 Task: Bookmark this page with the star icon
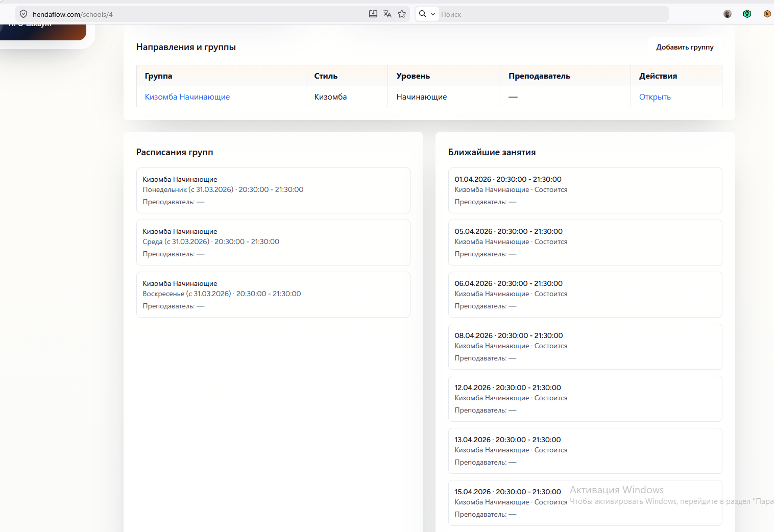click(x=402, y=14)
